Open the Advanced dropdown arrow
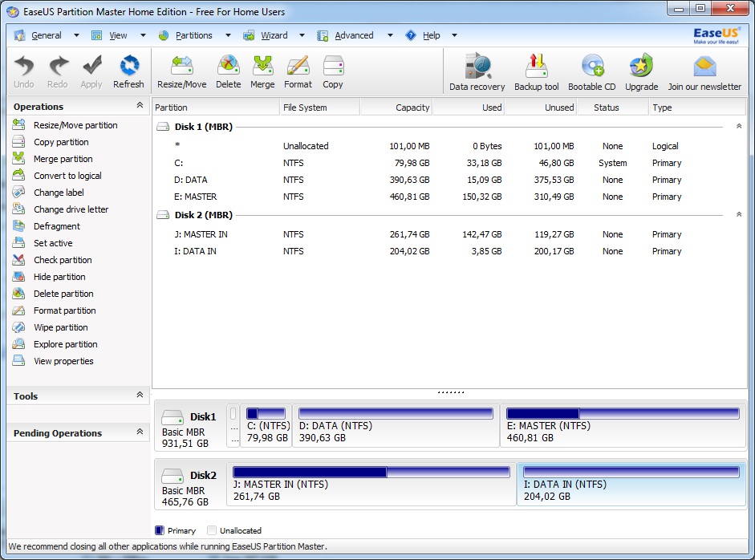755x560 pixels. point(390,35)
